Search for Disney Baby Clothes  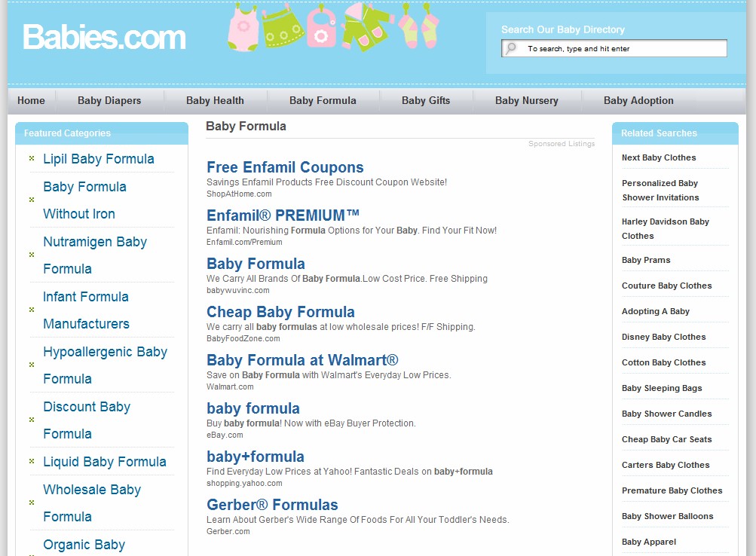664,337
